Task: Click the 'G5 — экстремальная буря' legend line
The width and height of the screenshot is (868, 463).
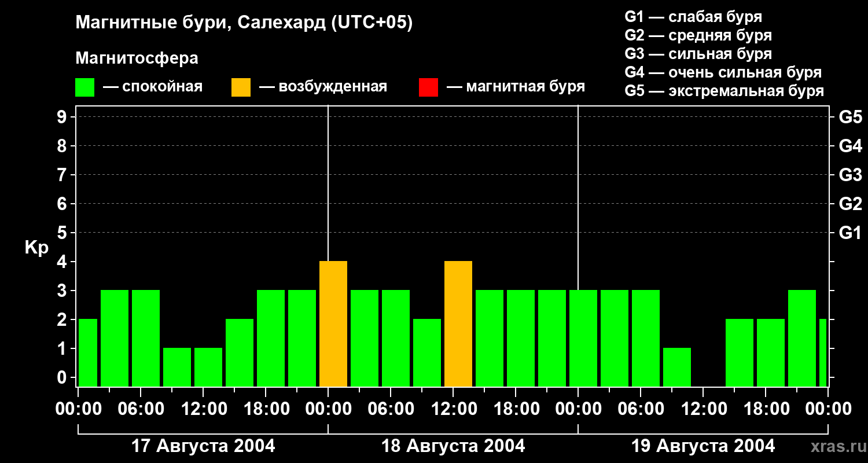Action: click(x=724, y=91)
